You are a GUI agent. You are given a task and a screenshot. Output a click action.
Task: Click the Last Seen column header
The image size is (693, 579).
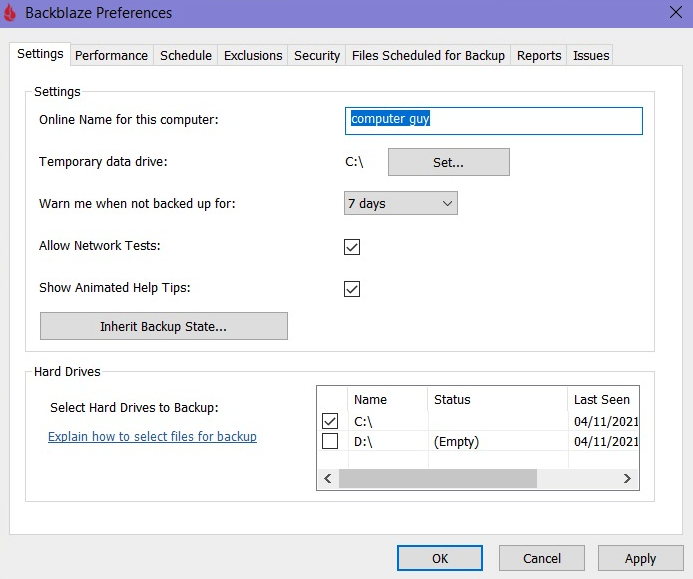pyautogui.click(x=603, y=400)
